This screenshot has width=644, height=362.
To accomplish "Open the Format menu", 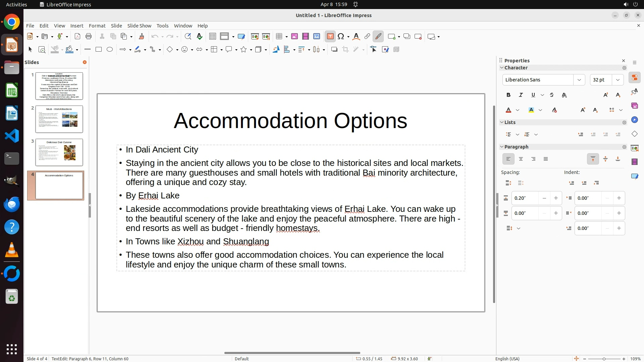I will coord(97,26).
